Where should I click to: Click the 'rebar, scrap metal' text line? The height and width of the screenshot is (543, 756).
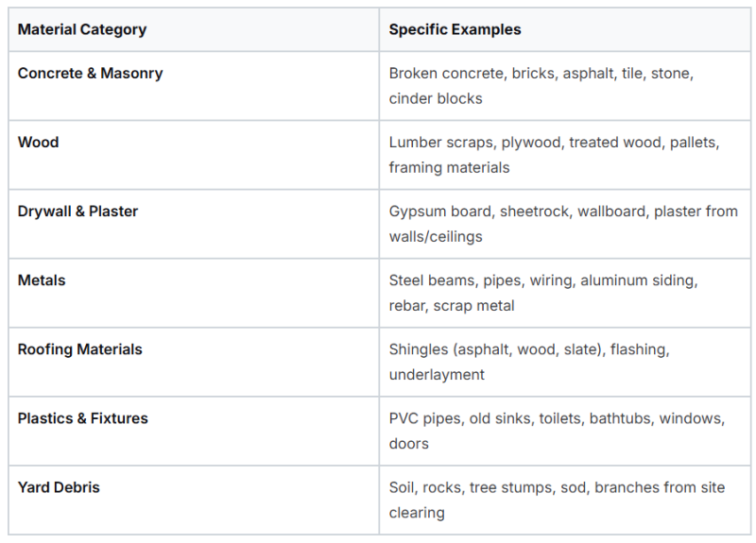click(x=452, y=306)
